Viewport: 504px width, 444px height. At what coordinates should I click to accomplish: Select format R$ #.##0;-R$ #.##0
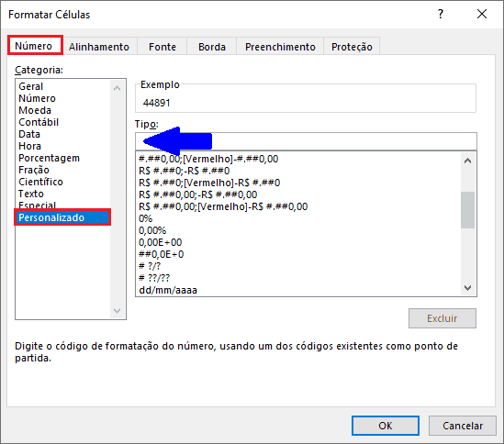tap(298, 171)
